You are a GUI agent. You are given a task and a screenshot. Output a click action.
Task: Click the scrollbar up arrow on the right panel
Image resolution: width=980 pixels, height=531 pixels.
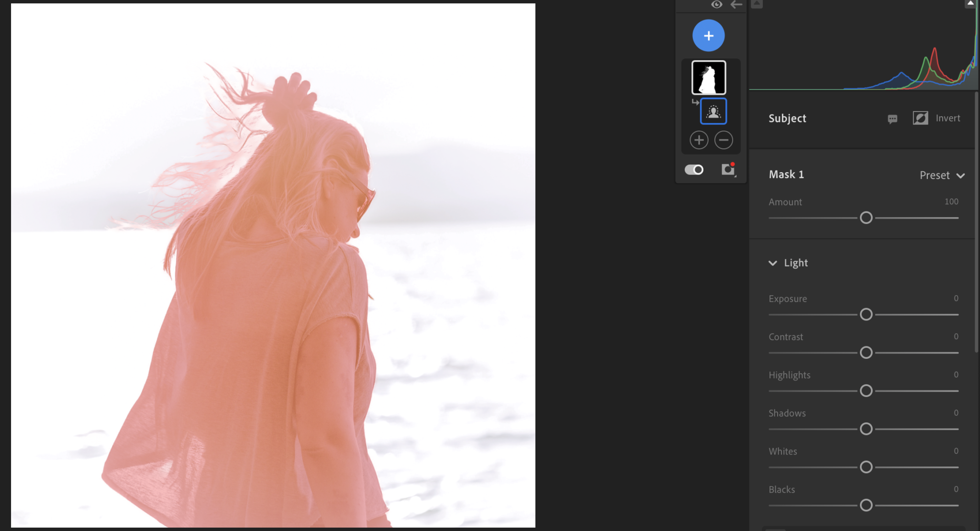(x=970, y=4)
